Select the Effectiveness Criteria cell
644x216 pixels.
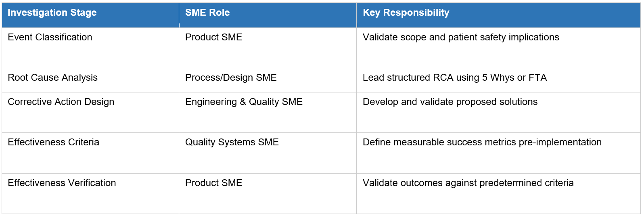click(90, 153)
